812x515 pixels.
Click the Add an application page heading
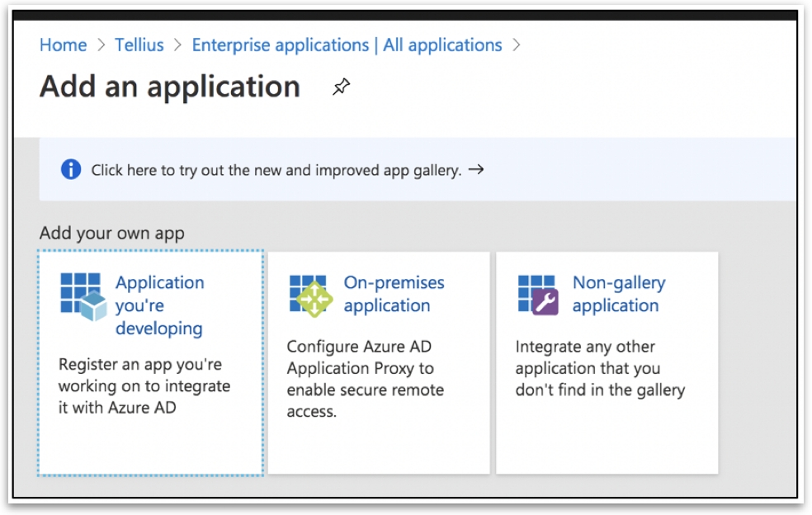coord(170,87)
